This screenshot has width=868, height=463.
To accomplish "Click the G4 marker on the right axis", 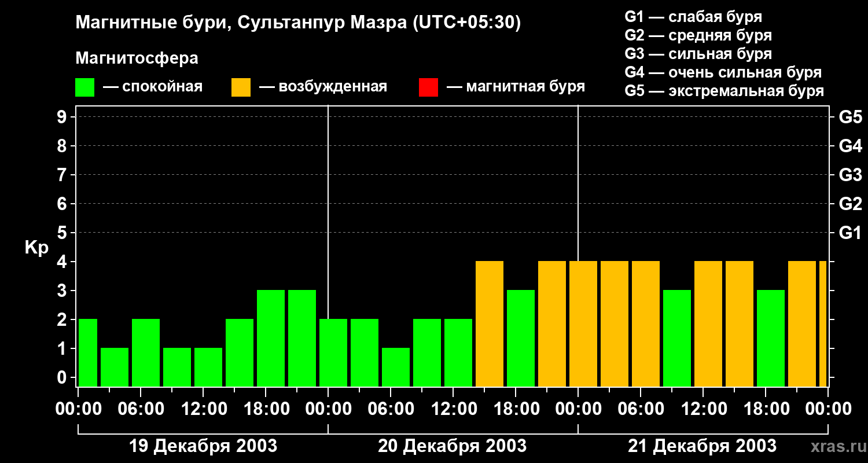I will click(850, 146).
